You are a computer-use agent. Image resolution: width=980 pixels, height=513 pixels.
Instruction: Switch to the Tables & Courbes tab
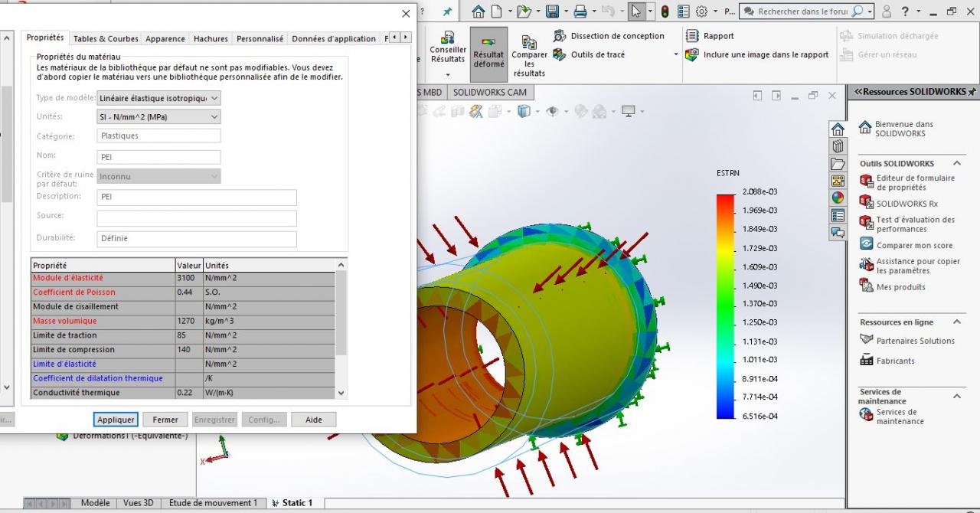pos(106,38)
